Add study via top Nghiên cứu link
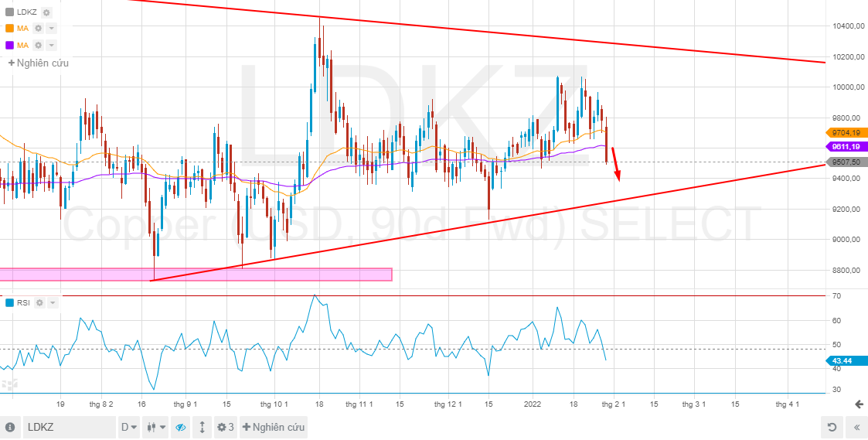Image resolution: width=868 pixels, height=440 pixels. [39, 63]
